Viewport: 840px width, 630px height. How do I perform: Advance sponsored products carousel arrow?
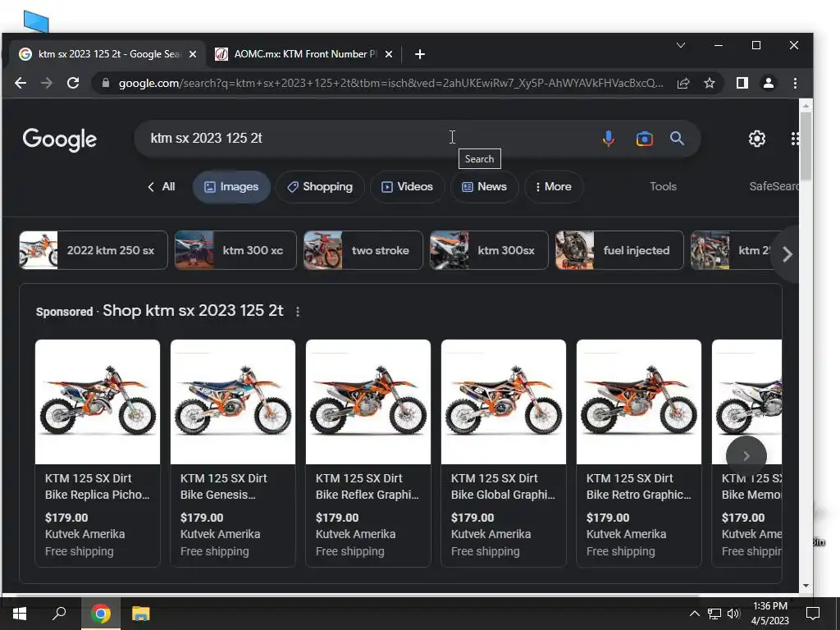[746, 456]
